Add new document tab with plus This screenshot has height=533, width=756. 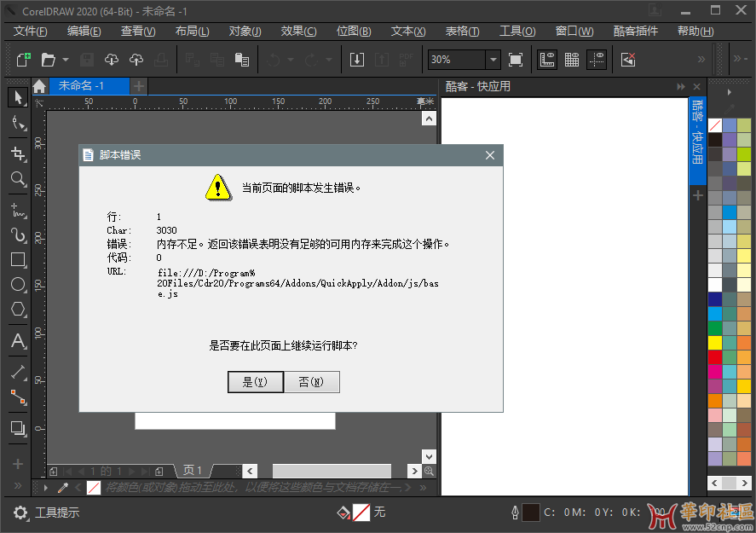coord(139,86)
